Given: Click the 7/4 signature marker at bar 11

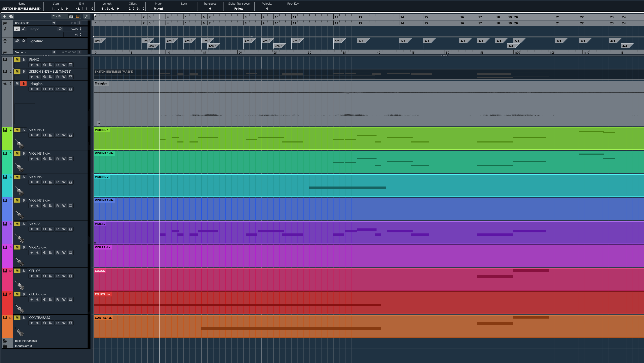Looking at the screenshot, I should pyautogui.click(x=297, y=40).
